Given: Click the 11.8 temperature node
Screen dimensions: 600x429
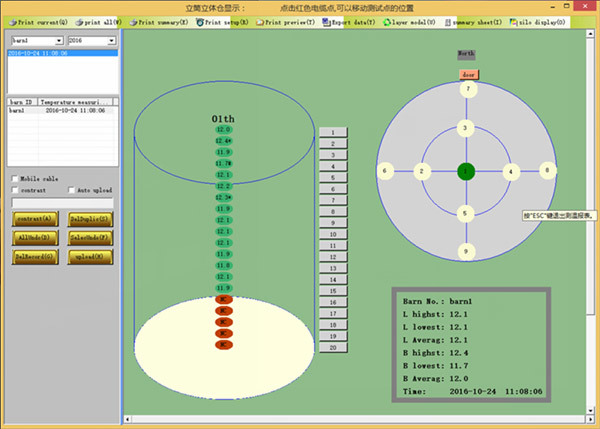Looking at the screenshot, I should tap(223, 265).
